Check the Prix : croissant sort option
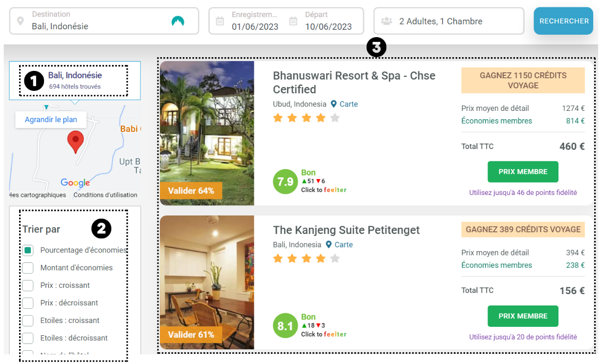This screenshot has width=602, height=364. pos(28,285)
